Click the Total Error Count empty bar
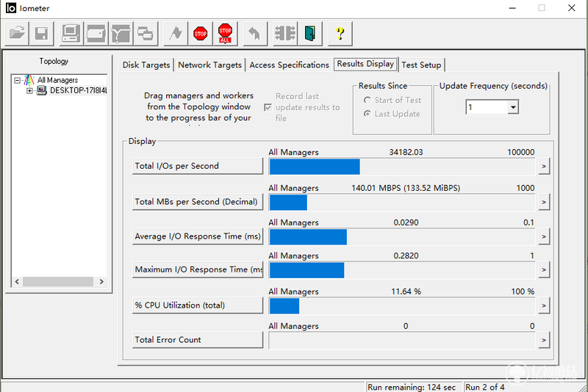This screenshot has width=588, height=392. pos(402,341)
